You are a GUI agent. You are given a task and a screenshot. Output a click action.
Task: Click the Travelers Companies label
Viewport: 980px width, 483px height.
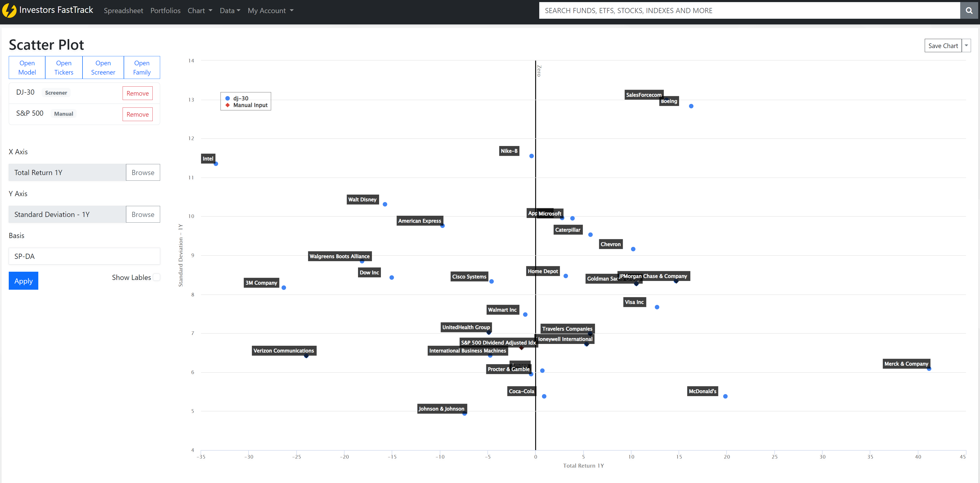pyautogui.click(x=567, y=329)
